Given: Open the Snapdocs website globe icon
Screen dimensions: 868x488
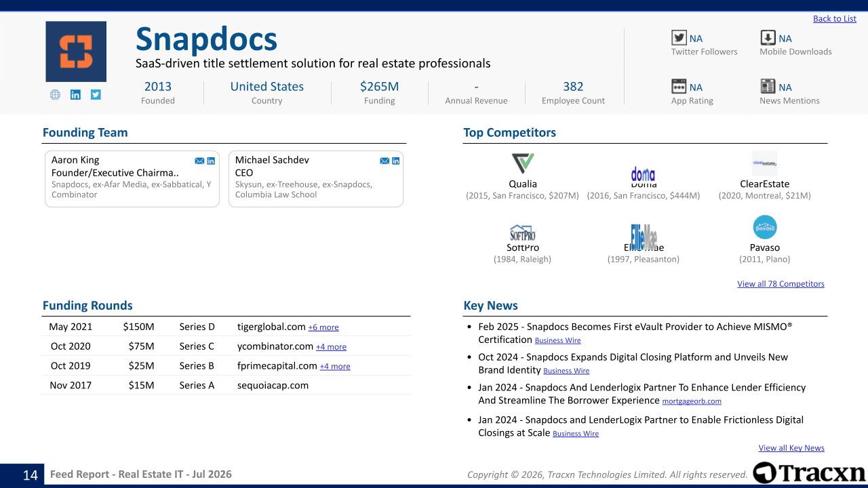Looking at the screenshot, I should tap(55, 95).
